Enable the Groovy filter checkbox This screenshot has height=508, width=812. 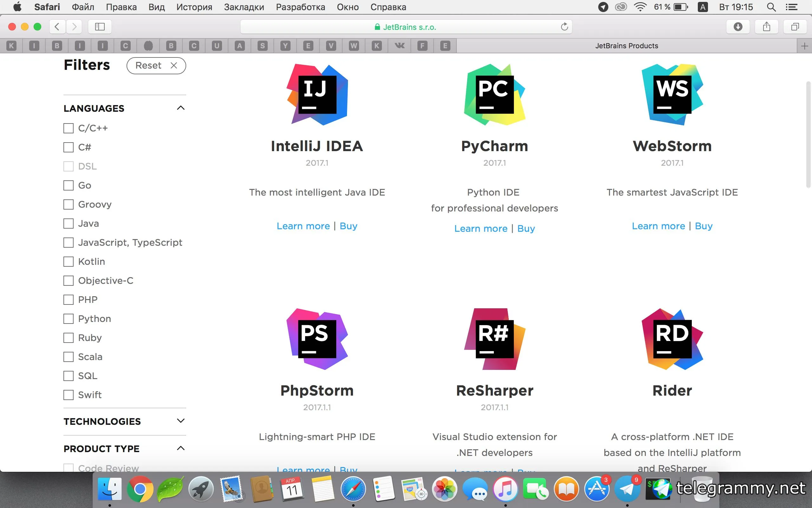click(x=69, y=204)
